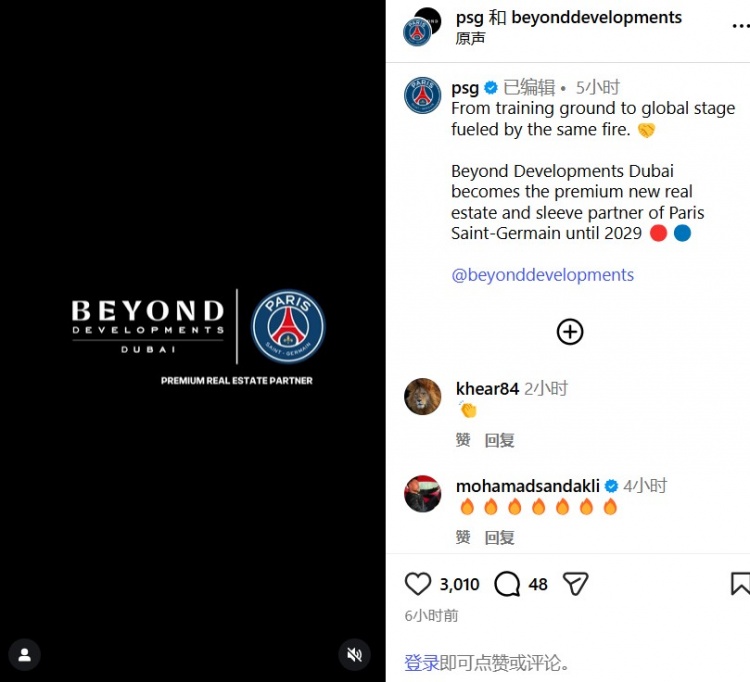Show tagged accounts via the person icon

coord(24,655)
